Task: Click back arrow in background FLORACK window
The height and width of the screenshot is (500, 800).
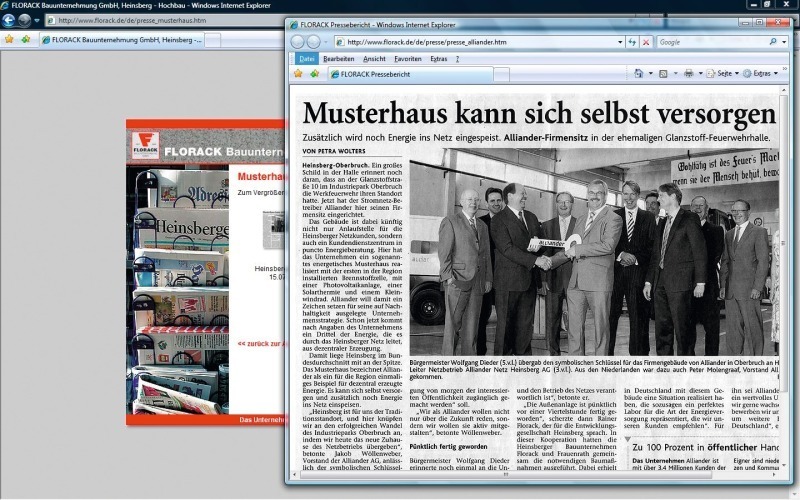Action: coord(8,20)
